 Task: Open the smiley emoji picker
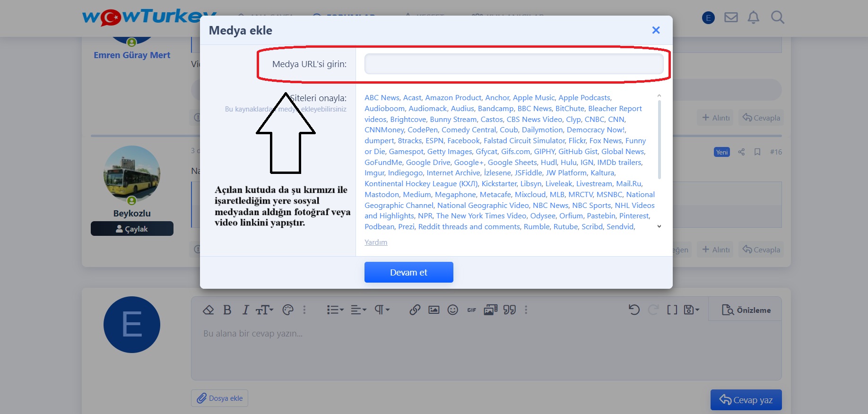(x=453, y=310)
